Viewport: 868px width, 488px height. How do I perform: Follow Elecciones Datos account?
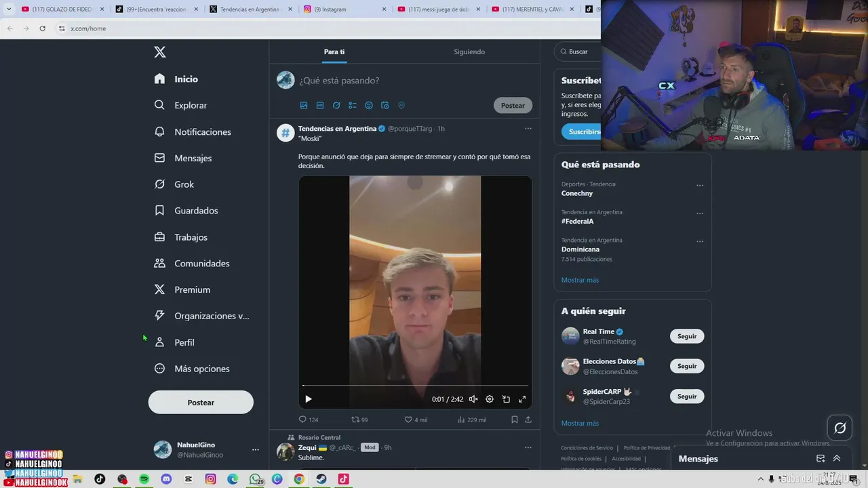[687, 366]
